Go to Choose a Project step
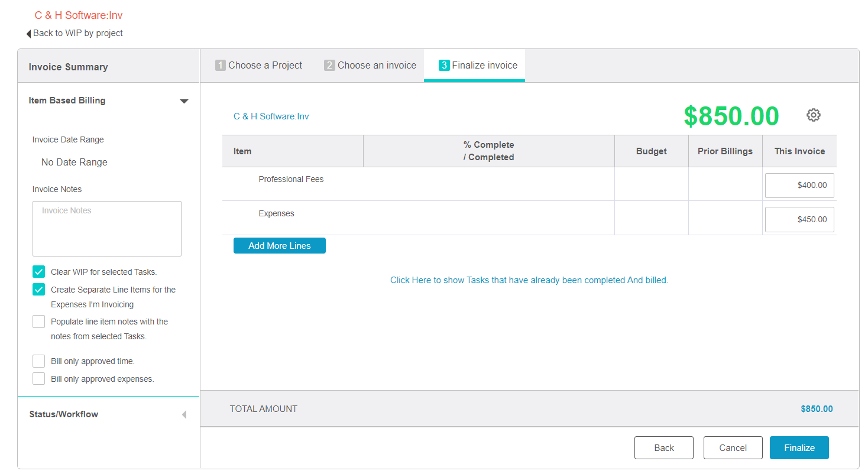Viewport: 868px width, 474px height. click(259, 66)
